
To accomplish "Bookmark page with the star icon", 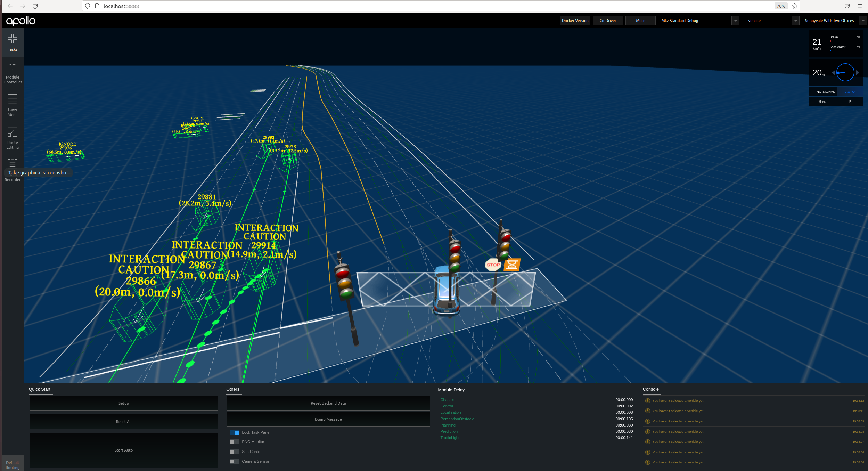I will [794, 6].
